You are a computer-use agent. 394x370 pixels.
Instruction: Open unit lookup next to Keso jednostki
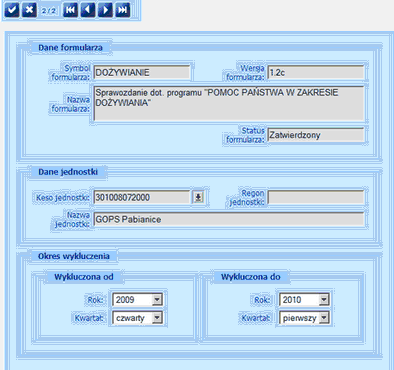tap(198, 197)
